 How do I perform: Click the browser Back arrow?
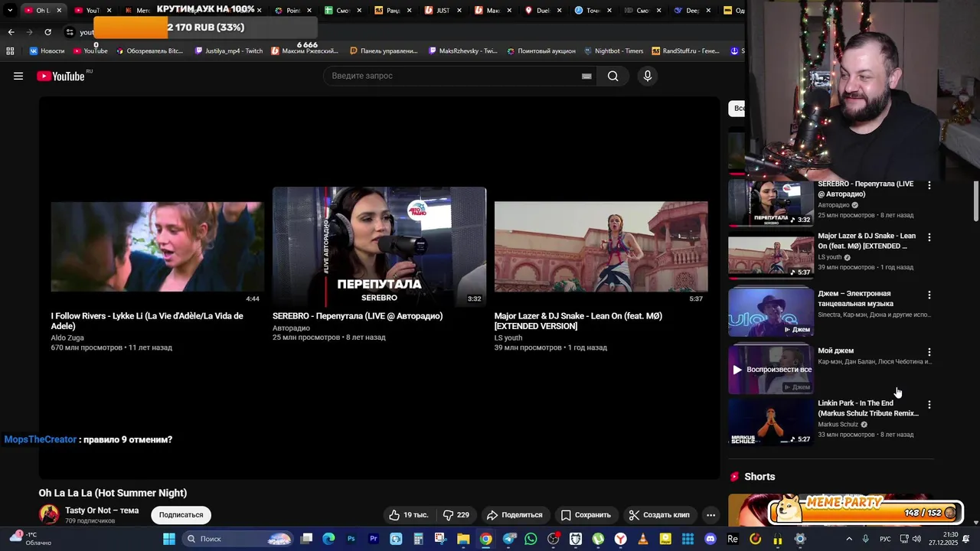pos(11,32)
